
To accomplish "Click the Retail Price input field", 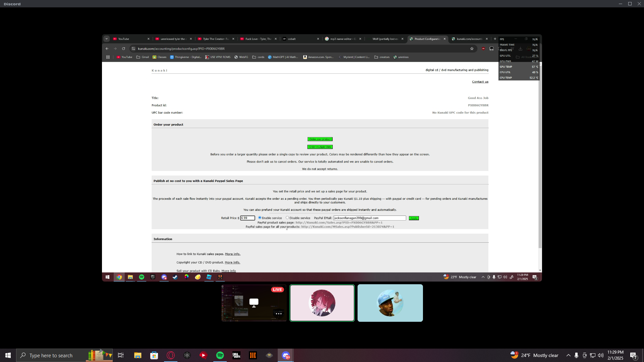I will pos(248,218).
